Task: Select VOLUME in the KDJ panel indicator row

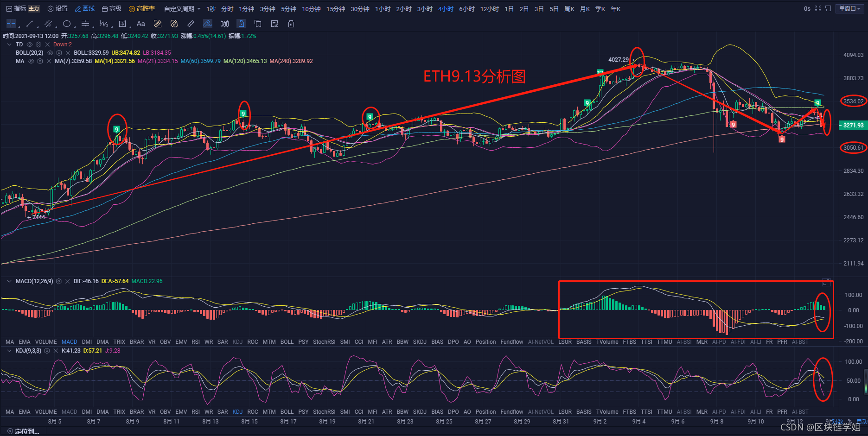Action: (46, 412)
